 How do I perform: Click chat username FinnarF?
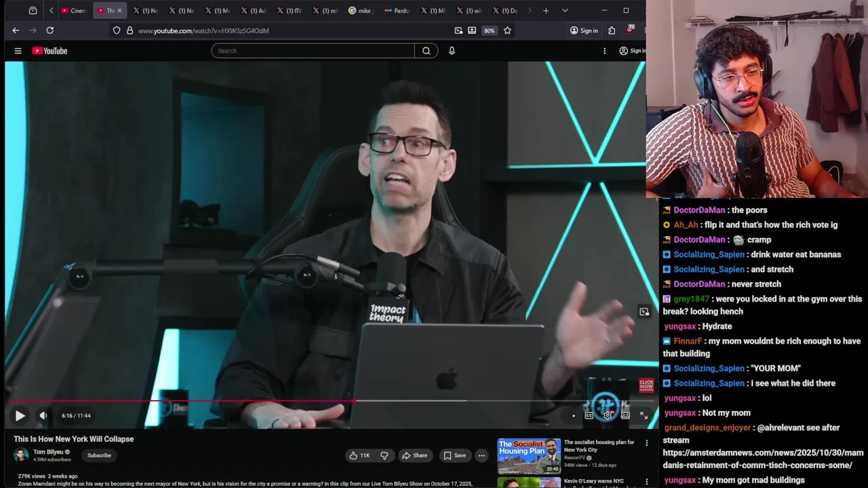click(x=688, y=341)
